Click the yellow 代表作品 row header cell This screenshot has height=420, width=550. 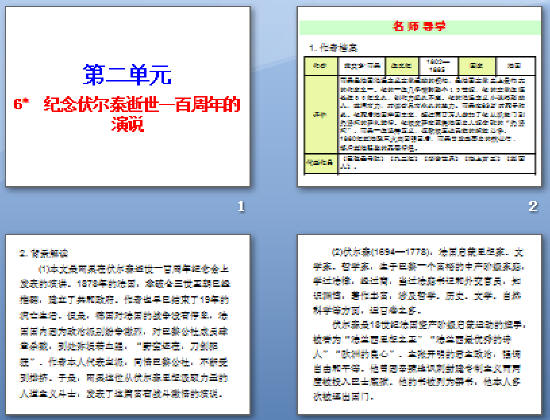coord(321,163)
